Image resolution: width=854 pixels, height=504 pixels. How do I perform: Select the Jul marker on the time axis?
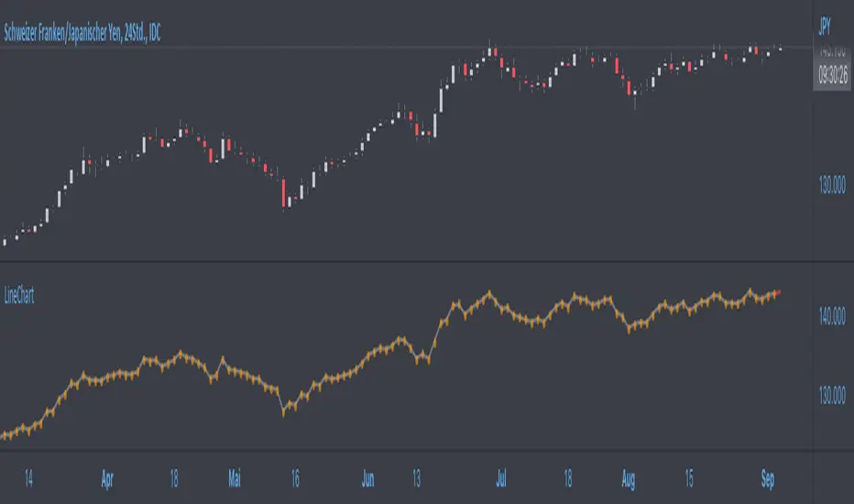pyautogui.click(x=501, y=479)
